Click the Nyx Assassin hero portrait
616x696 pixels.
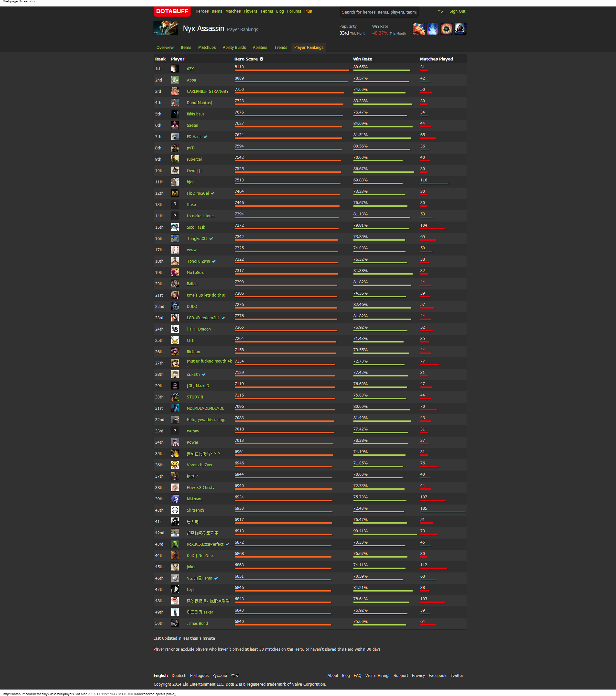(166, 28)
